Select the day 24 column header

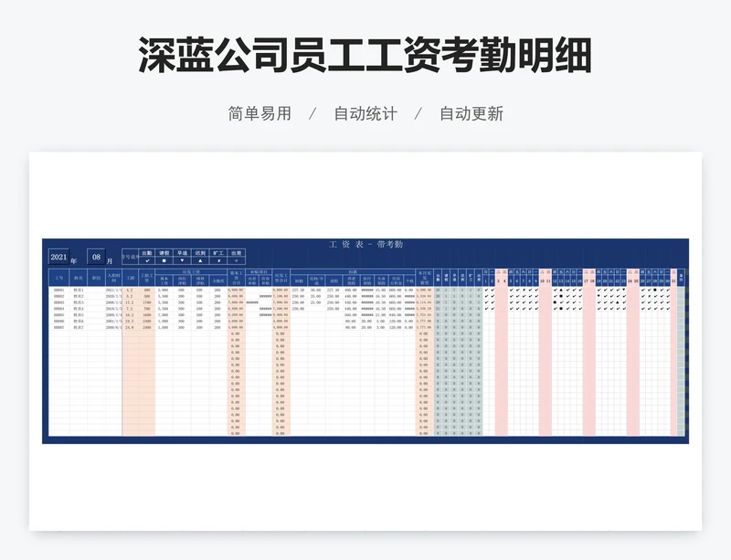[x=630, y=281]
